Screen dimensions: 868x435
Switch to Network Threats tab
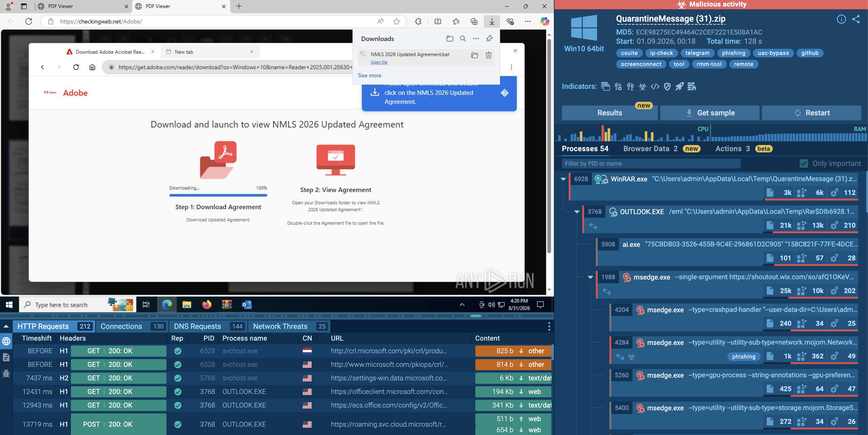click(x=289, y=326)
